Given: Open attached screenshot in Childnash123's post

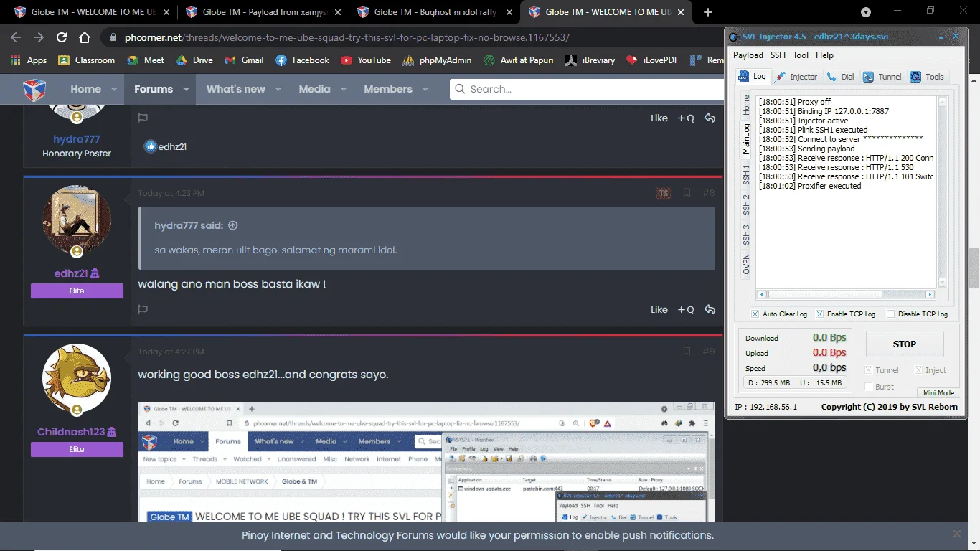Looking at the screenshot, I should (427, 462).
